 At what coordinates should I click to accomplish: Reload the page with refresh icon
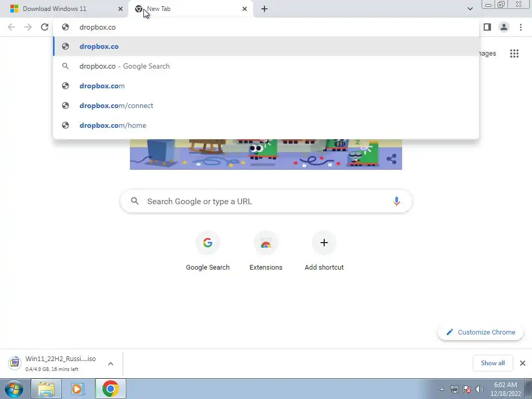pyautogui.click(x=45, y=27)
